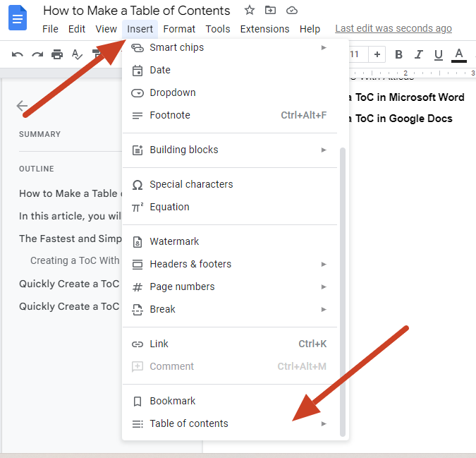Toggle underline formatting
This screenshot has width=476, height=458.
coord(438,54)
